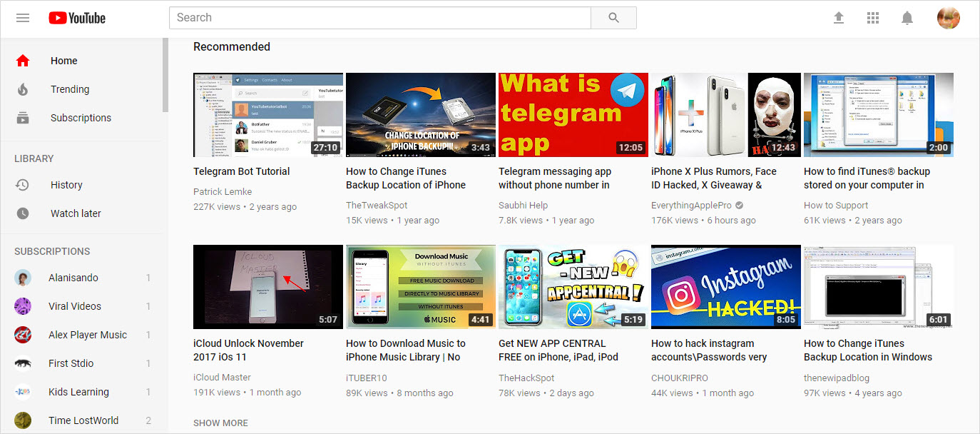Screen dimensions: 980x434
Task: Click title 'How to hack instagram accounts'
Action: 709,350
